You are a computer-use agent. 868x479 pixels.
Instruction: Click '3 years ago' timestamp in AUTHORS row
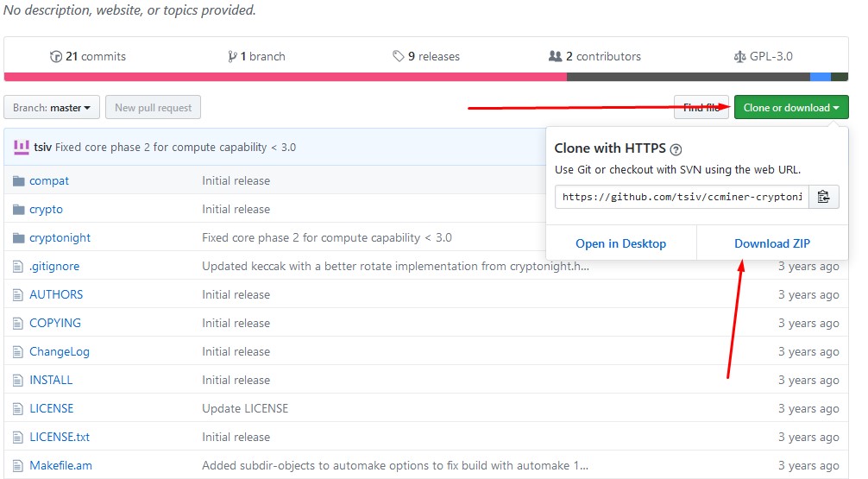[808, 295]
